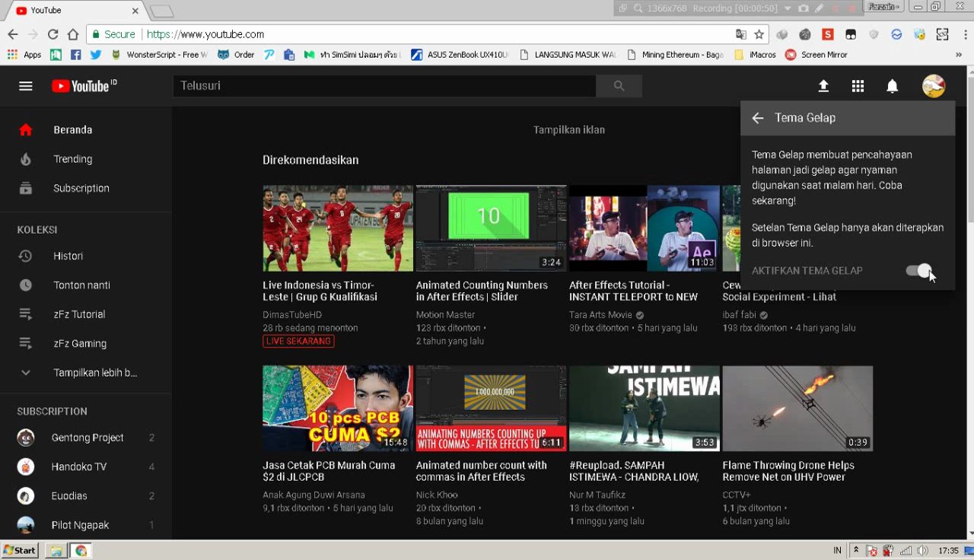This screenshot has width=974, height=560.
Task: Open the notifications bell
Action: pos(892,86)
